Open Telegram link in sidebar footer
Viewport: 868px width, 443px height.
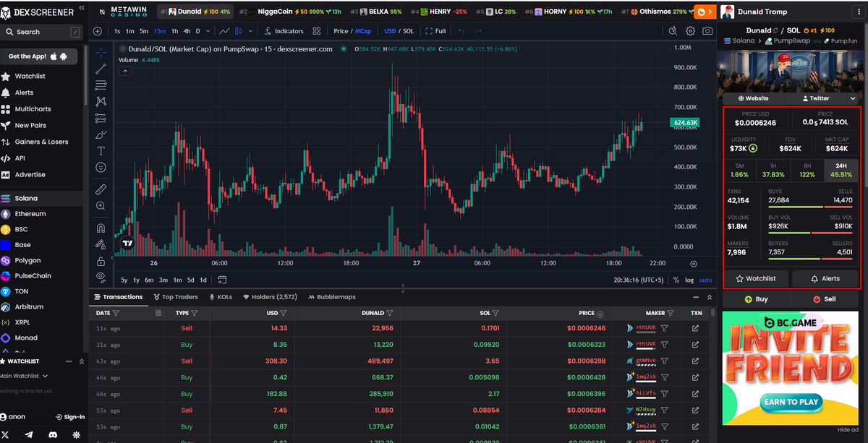click(x=28, y=435)
